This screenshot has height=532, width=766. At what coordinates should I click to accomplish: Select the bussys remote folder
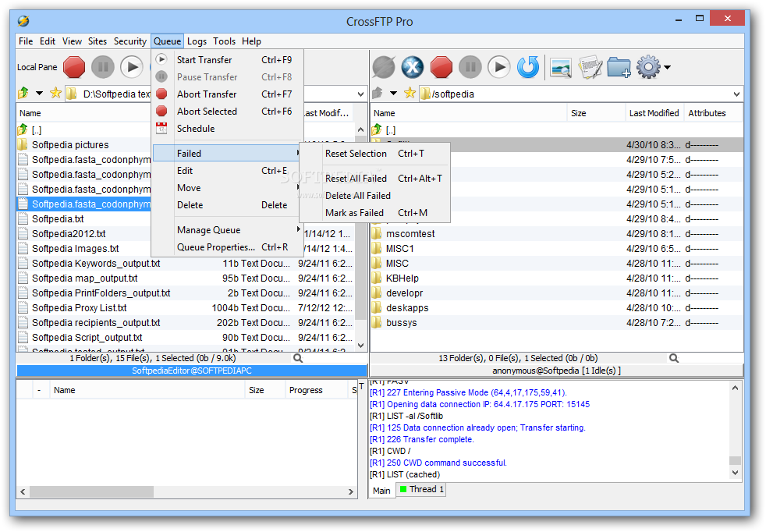(x=401, y=322)
